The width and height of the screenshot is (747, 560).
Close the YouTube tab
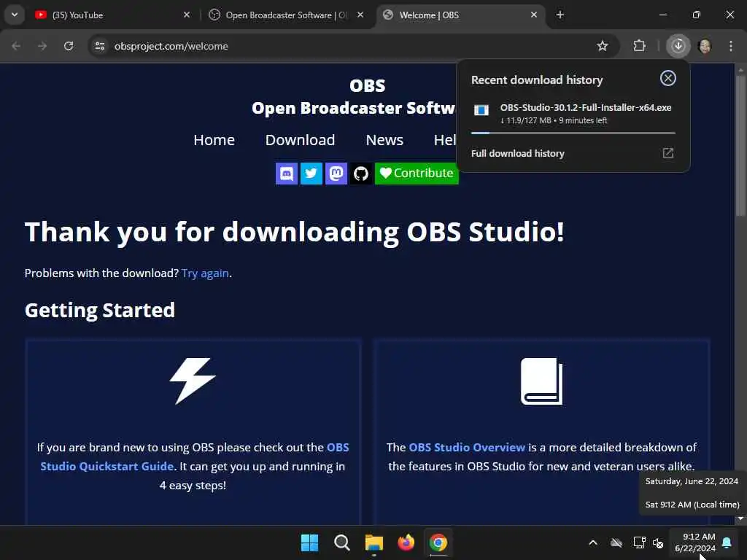pos(187,15)
